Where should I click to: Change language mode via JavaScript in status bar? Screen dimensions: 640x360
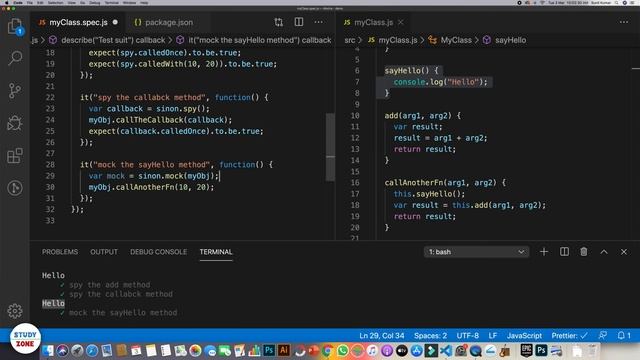click(x=524, y=336)
